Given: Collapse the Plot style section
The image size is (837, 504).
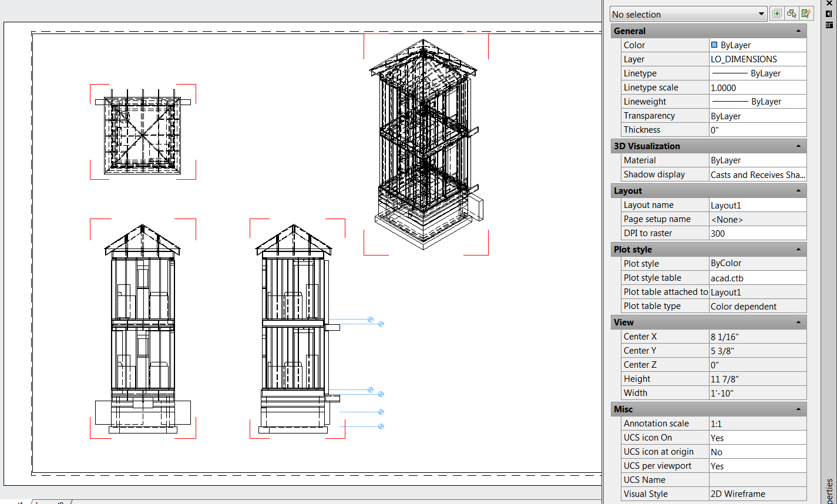Looking at the screenshot, I should [x=798, y=249].
